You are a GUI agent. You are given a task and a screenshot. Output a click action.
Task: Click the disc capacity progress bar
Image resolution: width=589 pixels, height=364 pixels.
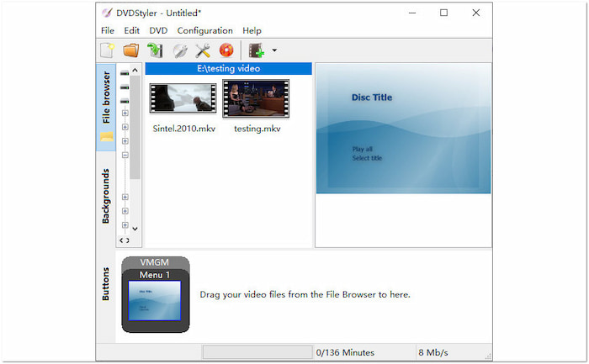pyautogui.click(x=257, y=352)
